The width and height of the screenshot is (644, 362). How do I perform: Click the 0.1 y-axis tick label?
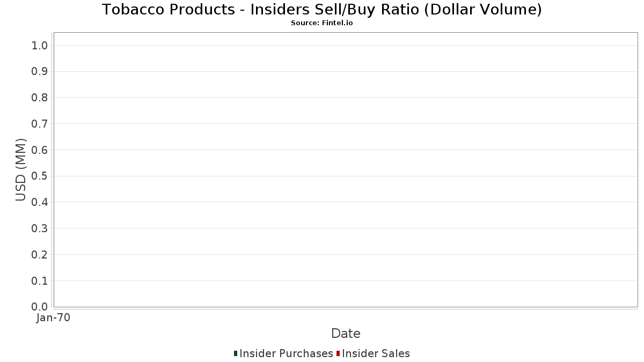pos(40,281)
